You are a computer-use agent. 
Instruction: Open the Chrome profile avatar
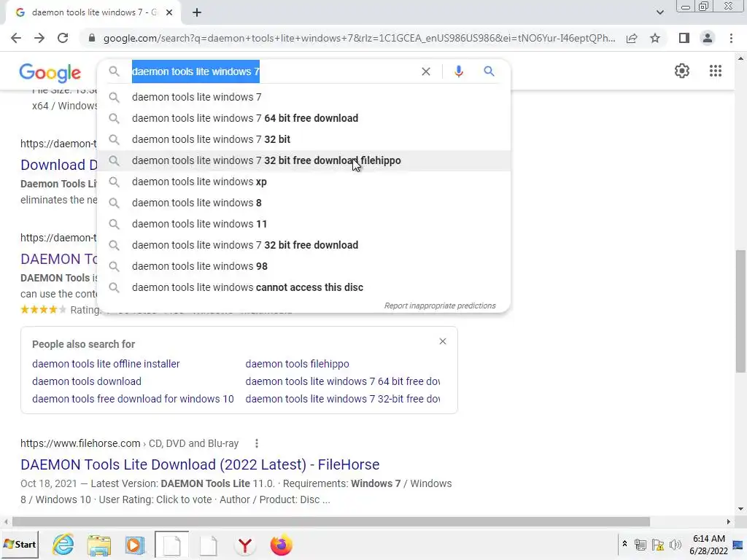click(708, 38)
